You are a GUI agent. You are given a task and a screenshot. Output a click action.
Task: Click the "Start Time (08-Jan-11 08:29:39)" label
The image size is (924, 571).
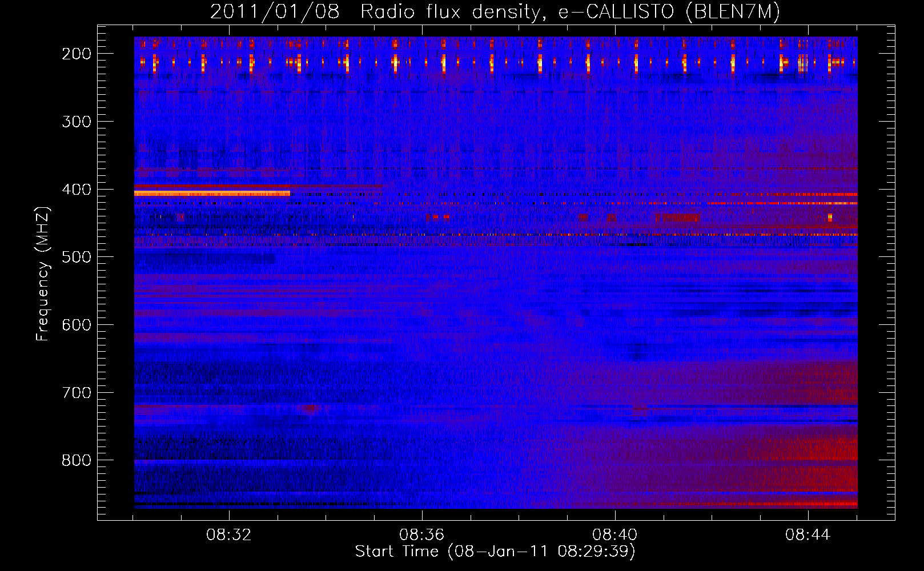495,552
